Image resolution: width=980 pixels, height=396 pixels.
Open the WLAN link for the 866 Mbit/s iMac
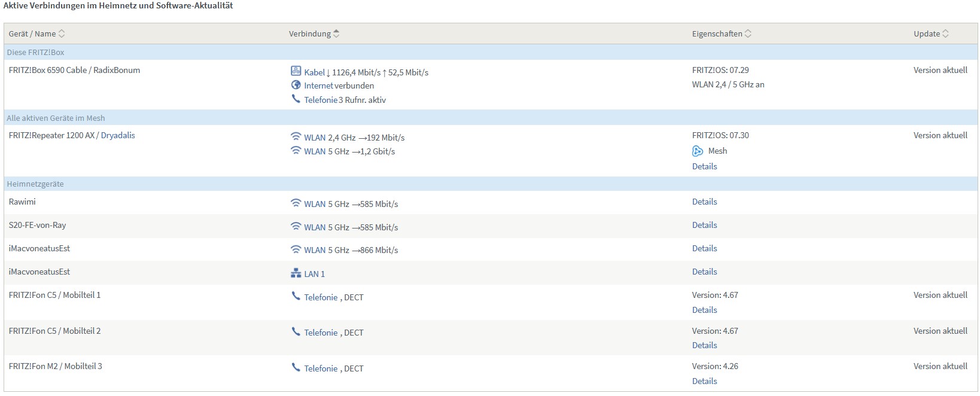coord(314,250)
